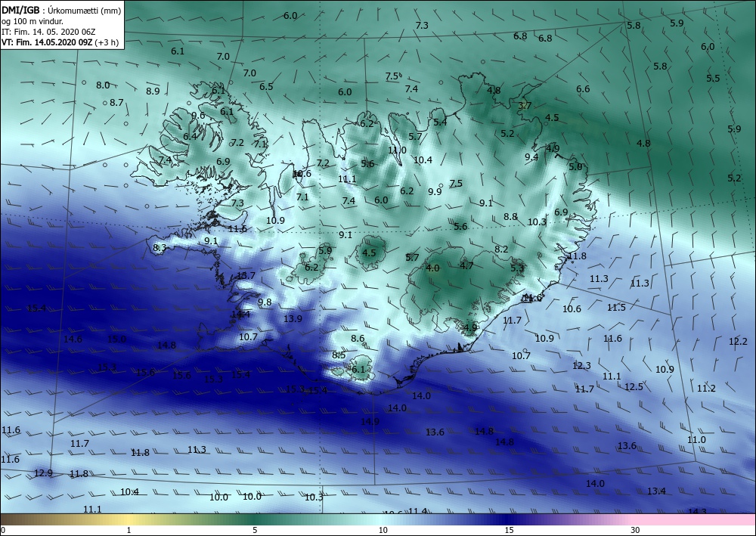Click the 9.9 value on the map
The height and width of the screenshot is (536, 756).
tap(435, 192)
